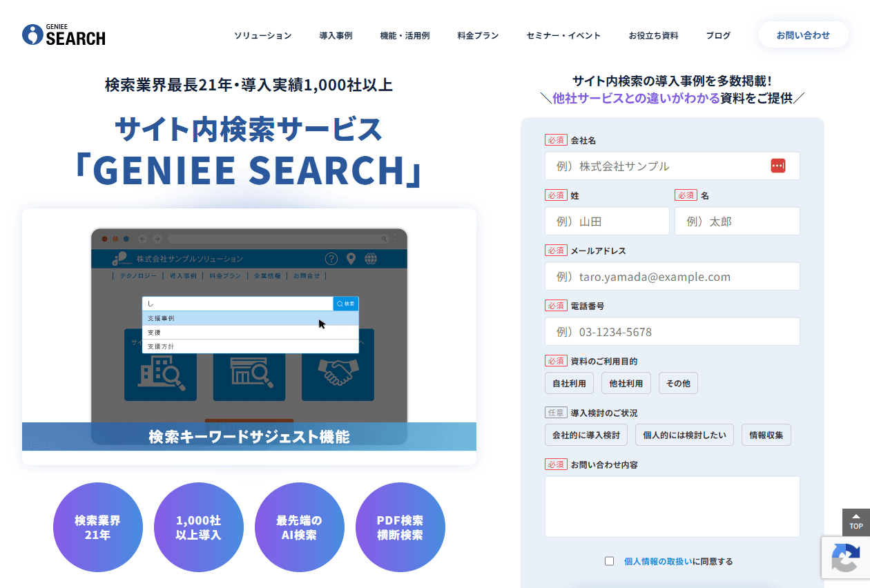Open the ソリューション menu item
Screen dimensions: 870x588
tap(262, 35)
